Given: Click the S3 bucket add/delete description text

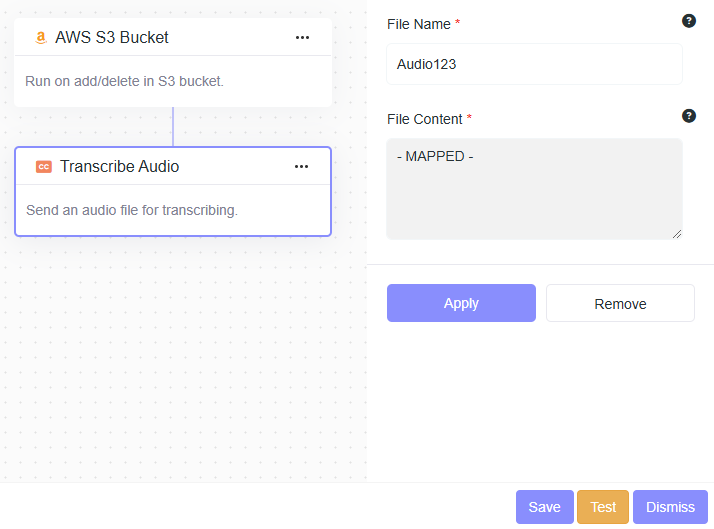Looking at the screenshot, I should tap(124, 81).
